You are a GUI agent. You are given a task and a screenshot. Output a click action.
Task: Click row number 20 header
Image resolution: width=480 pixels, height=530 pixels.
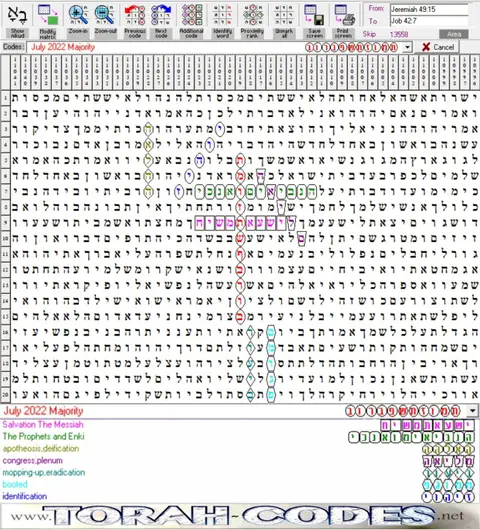coord(5,394)
